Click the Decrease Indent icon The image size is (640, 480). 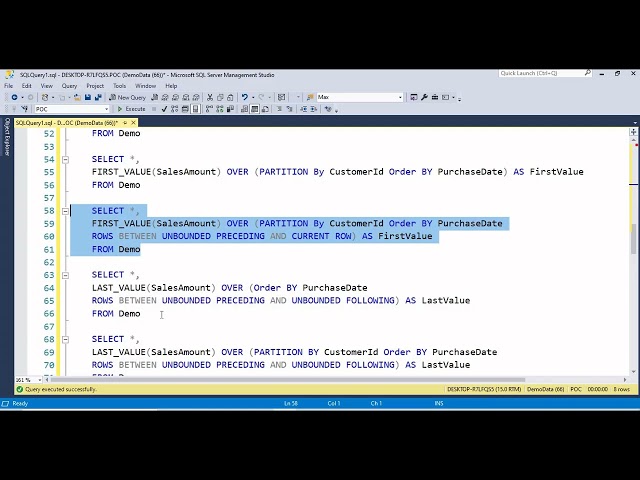click(304, 109)
